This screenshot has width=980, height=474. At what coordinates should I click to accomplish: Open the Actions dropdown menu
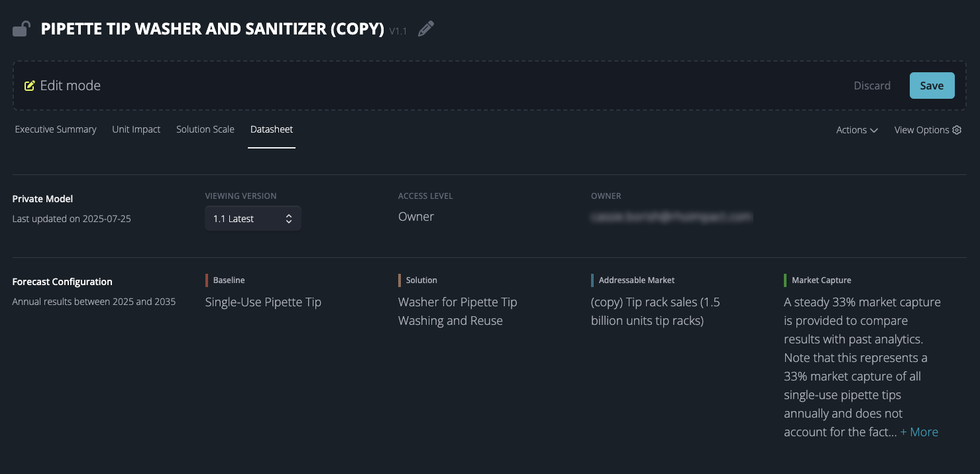857,130
